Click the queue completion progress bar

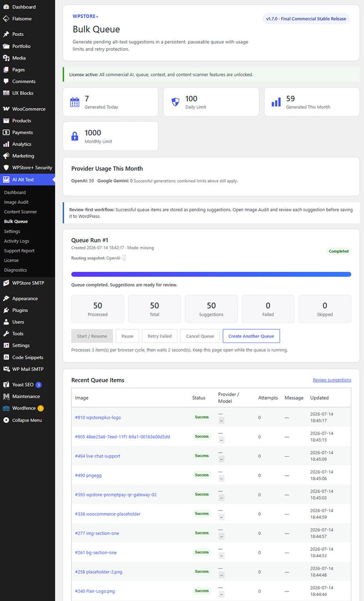click(211, 274)
